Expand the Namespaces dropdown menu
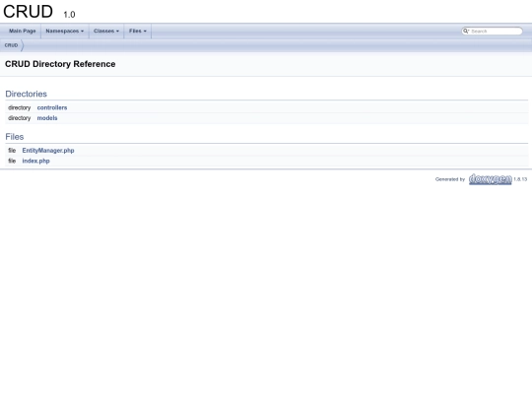Viewport: 532px width, 399px height. pos(64,31)
